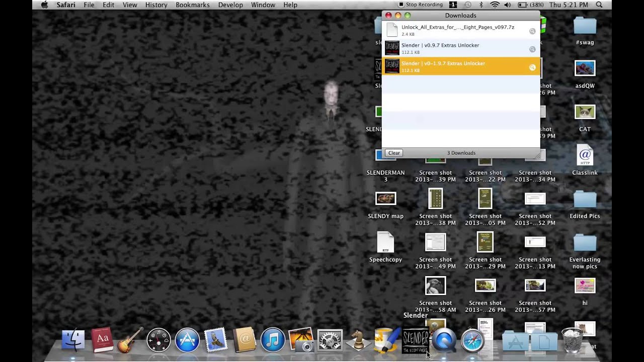Open System Preferences gear in Dock
644x362 pixels.
click(330, 341)
